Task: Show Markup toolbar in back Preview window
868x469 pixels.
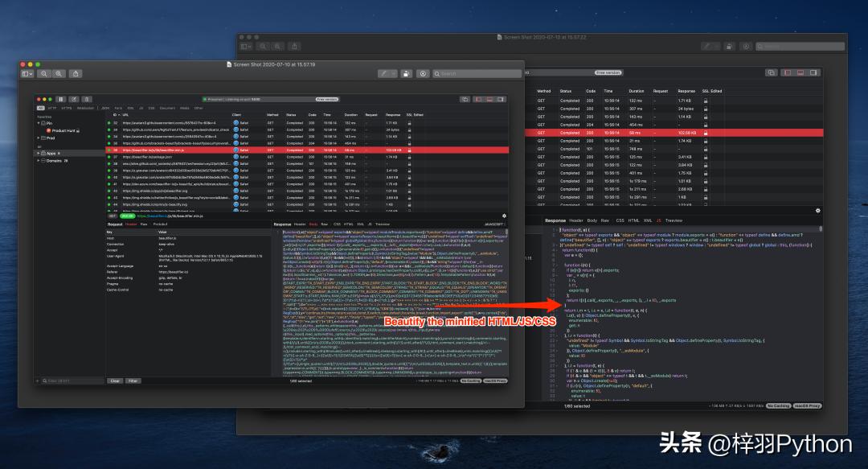Action: pos(746,47)
